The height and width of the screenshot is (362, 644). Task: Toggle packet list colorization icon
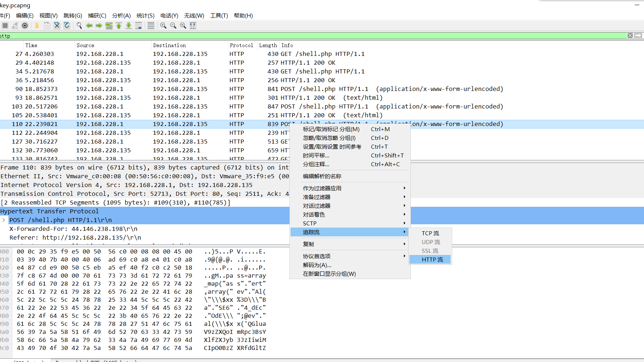(x=151, y=26)
